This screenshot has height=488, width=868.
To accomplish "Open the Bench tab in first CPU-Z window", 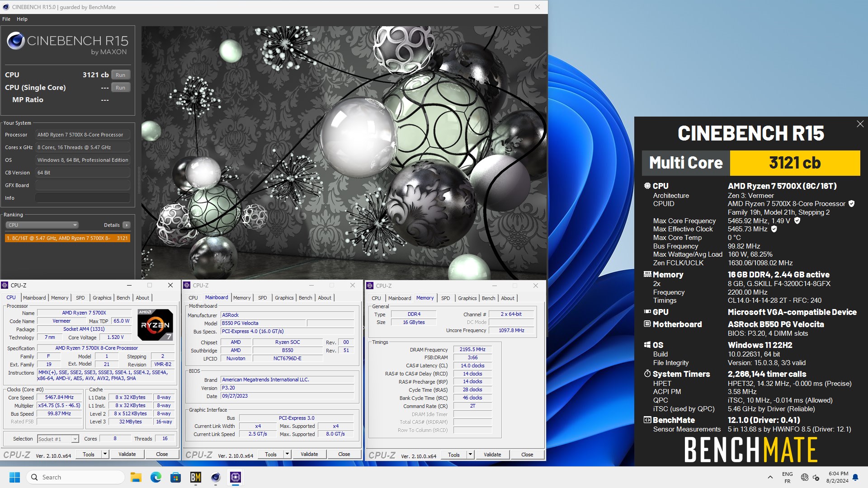I will [x=123, y=298].
